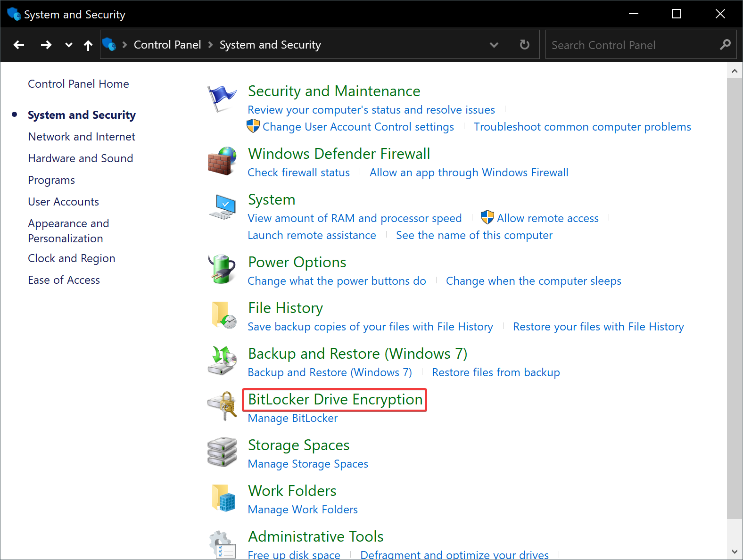Open Manage BitLocker link
743x560 pixels.
pos(293,418)
